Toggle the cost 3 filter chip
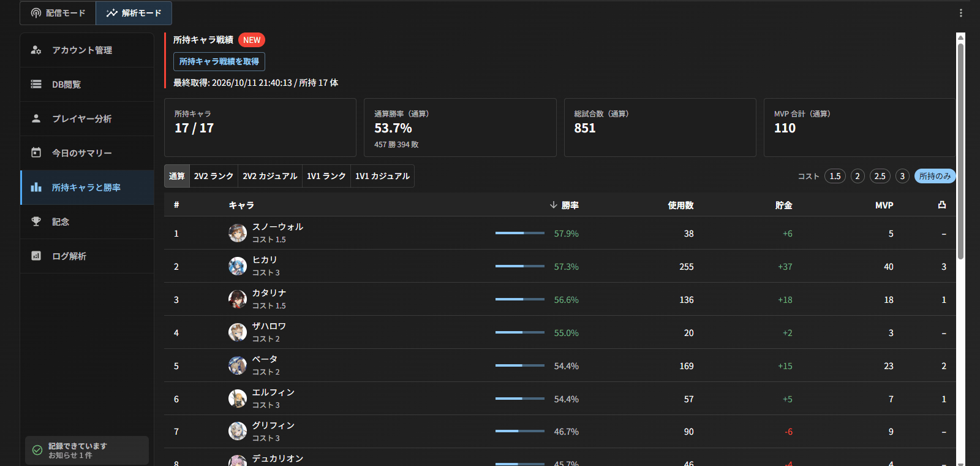 click(902, 176)
